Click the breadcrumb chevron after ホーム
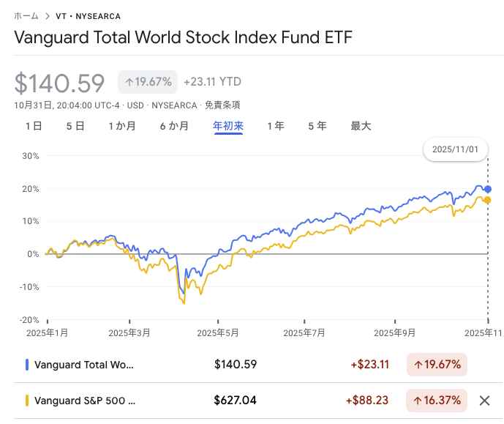Screen dimensions: 504x424 point(48,16)
